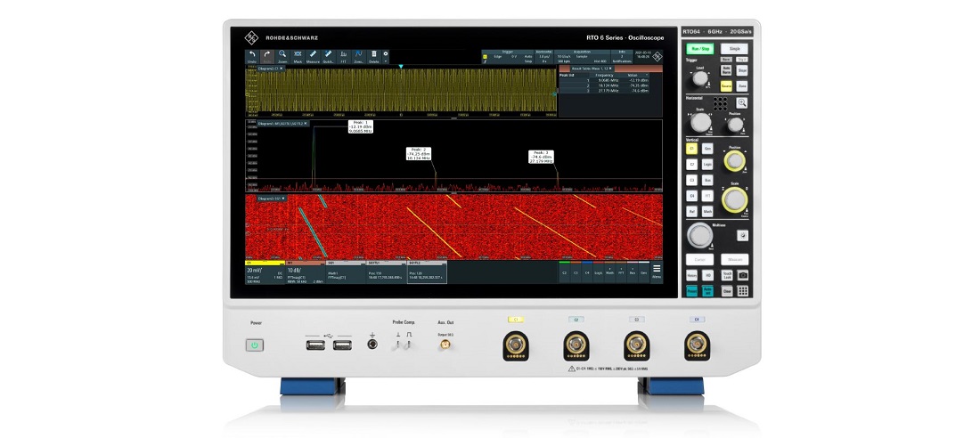Toggle Gen in the on-screen signal bar

(x=644, y=272)
